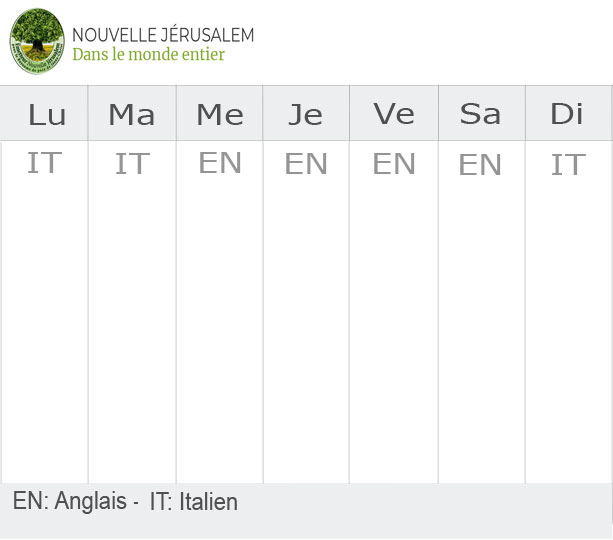Click the 'EN: Anglais' legend text
Screen dimensions: 613x540
coord(70,501)
